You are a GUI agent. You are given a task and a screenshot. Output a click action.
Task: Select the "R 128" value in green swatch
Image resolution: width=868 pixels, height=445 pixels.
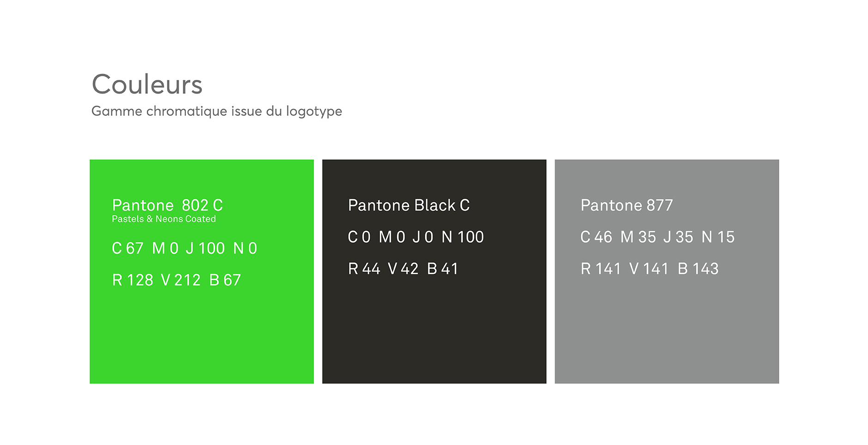coord(133,280)
